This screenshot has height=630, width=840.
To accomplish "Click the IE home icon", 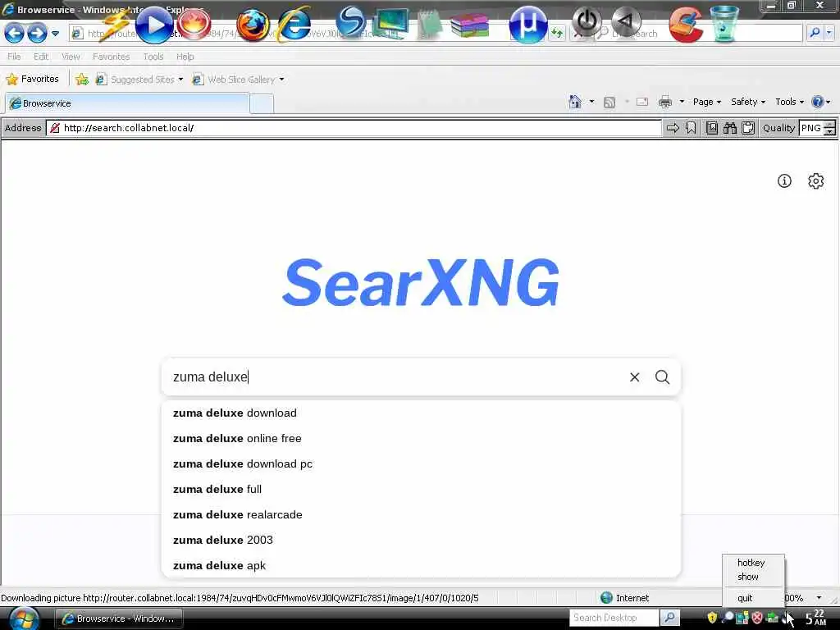I will coord(575,101).
